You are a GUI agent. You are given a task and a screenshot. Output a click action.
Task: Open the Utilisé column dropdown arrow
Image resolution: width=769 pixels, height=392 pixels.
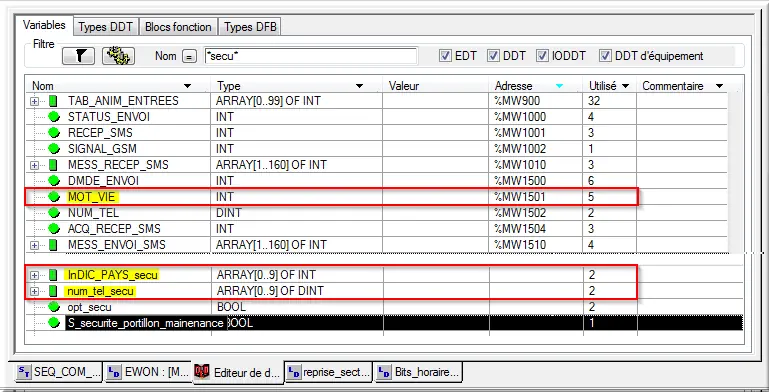[625, 86]
